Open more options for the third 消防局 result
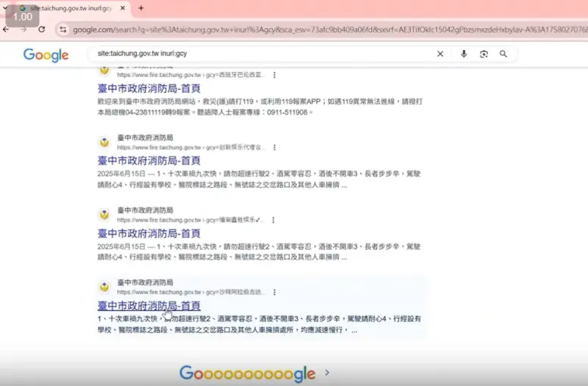The height and width of the screenshot is (386, 588). click(x=273, y=220)
